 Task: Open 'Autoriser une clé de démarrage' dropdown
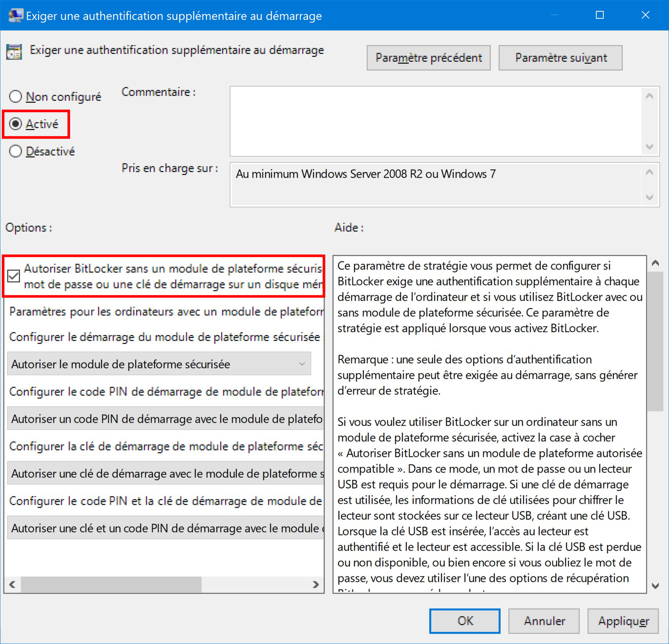tap(166, 473)
